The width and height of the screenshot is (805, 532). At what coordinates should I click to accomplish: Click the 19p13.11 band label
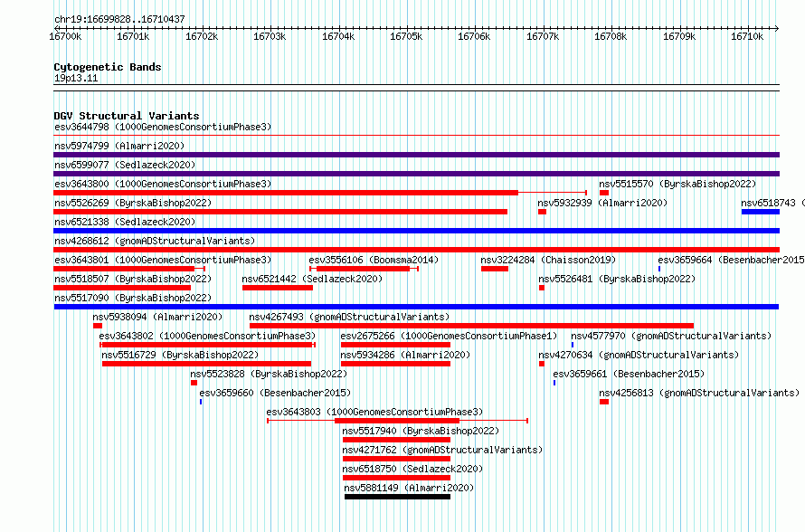pos(76,78)
